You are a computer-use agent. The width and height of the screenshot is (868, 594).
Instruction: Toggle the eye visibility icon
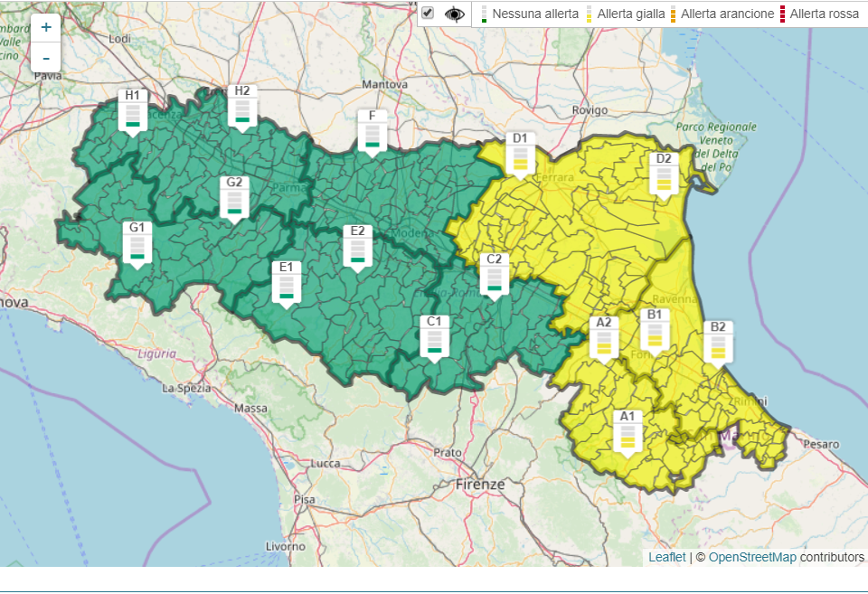click(454, 14)
